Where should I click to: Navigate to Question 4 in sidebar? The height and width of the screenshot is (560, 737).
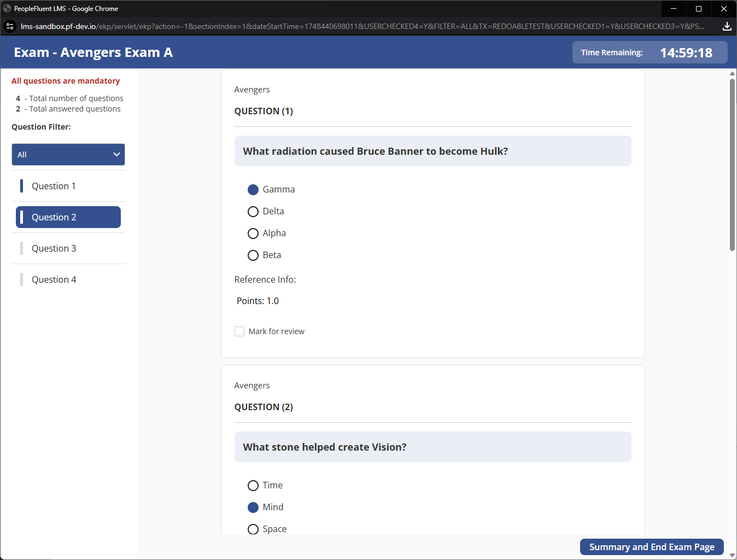(68, 279)
